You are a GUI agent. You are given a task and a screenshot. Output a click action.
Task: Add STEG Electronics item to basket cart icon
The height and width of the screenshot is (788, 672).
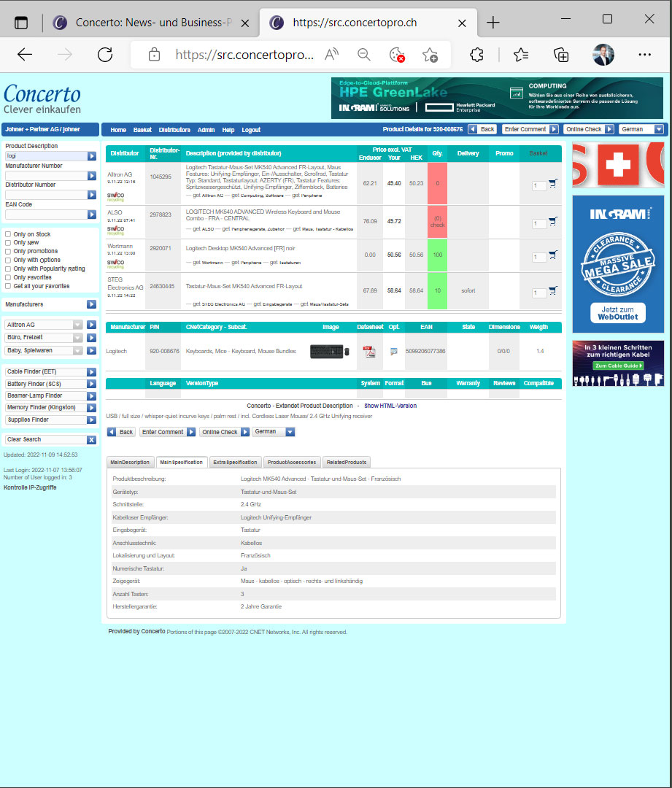coord(553,290)
